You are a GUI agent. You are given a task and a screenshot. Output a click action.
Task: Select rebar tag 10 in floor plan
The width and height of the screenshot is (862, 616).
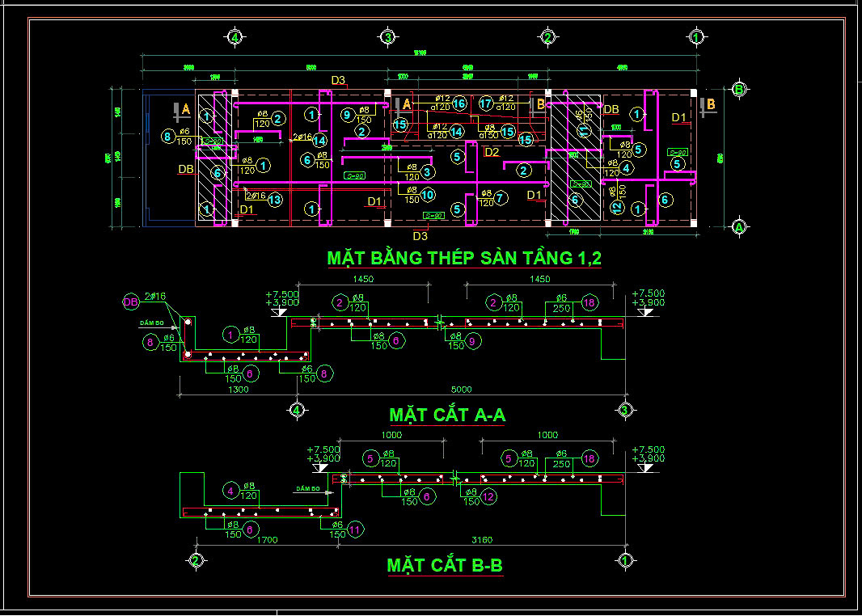tap(428, 195)
